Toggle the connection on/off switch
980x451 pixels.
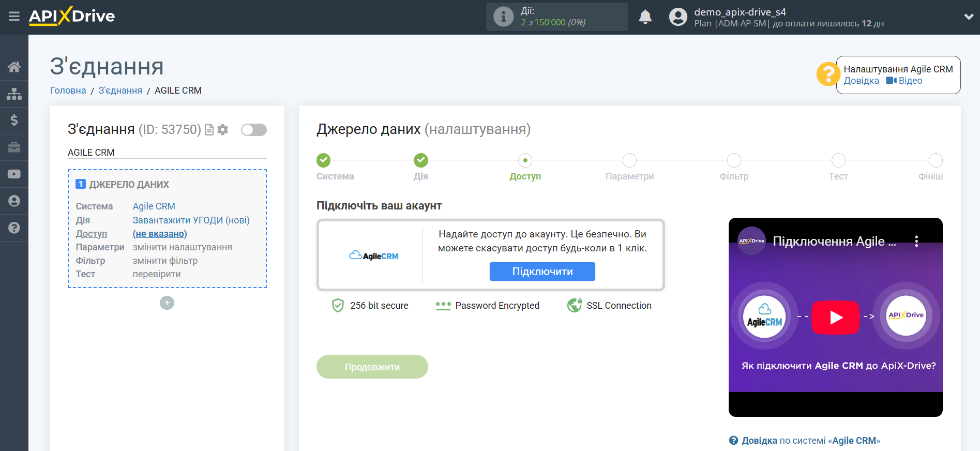pos(254,130)
